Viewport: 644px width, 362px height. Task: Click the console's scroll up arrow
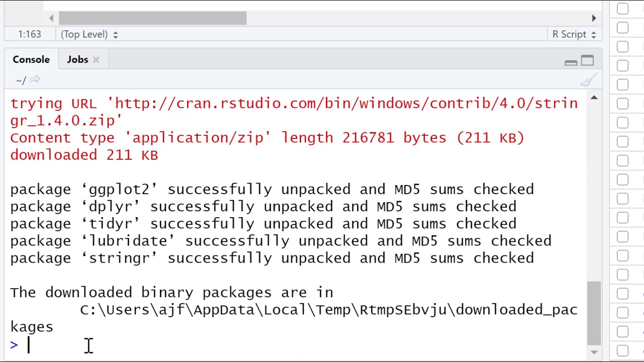coord(594,98)
